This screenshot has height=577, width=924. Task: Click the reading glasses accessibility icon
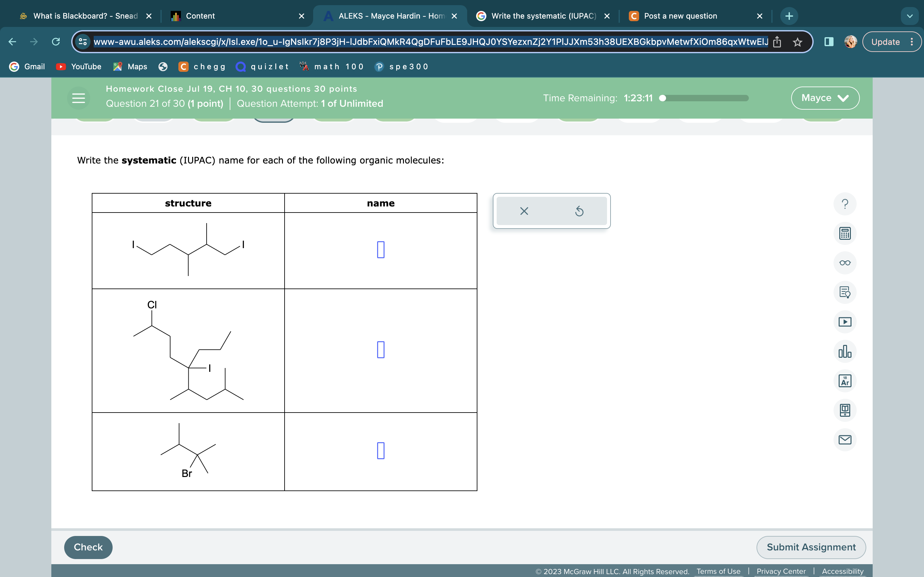pos(845,263)
